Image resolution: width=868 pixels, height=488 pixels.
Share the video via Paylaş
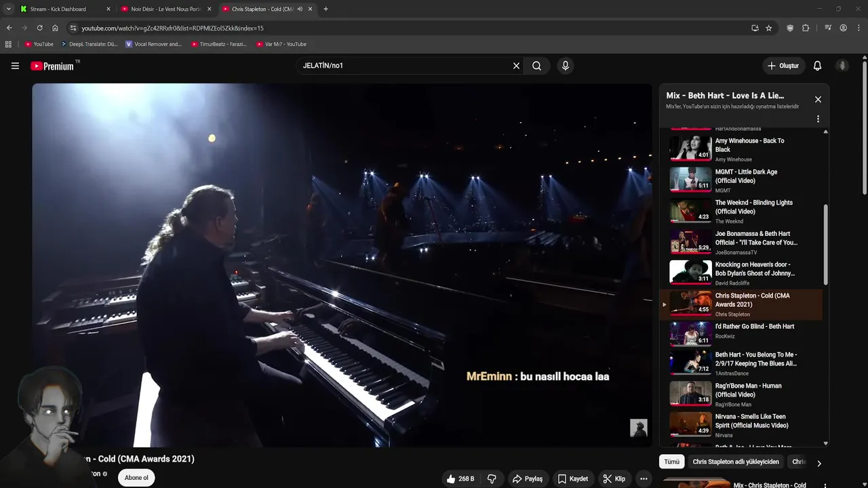527,479
